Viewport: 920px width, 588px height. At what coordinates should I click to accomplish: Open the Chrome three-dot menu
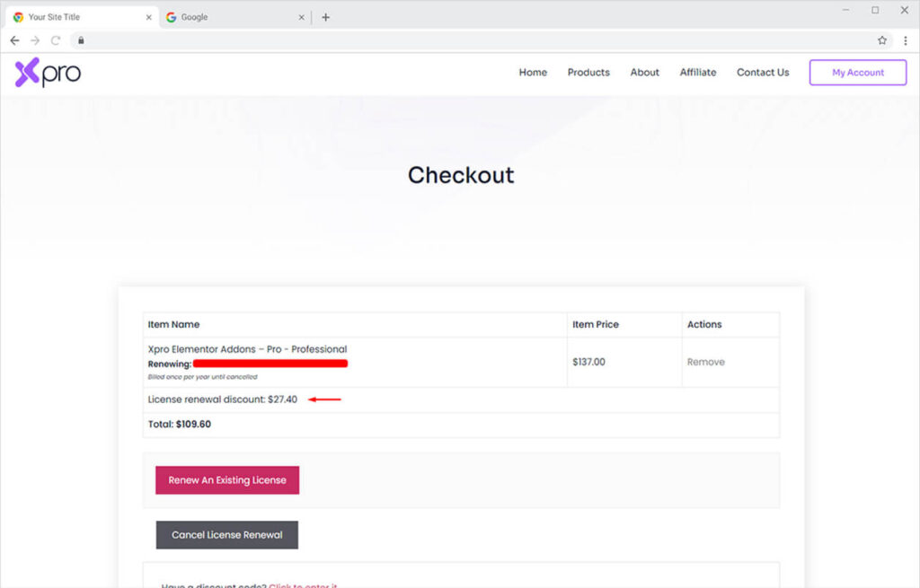pos(905,40)
